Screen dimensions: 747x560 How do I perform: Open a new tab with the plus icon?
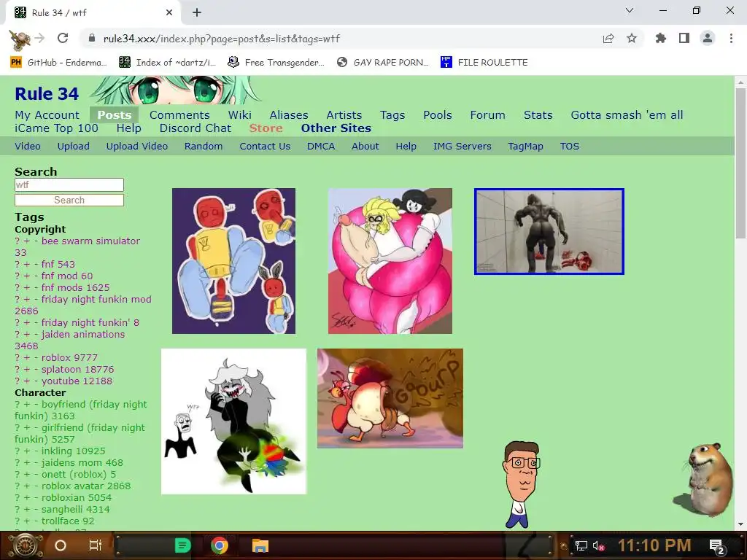197,13
